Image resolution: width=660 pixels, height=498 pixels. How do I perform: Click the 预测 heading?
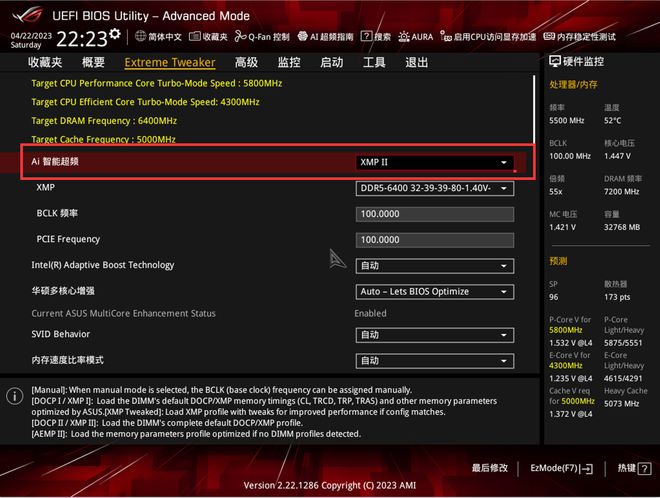tap(558, 261)
